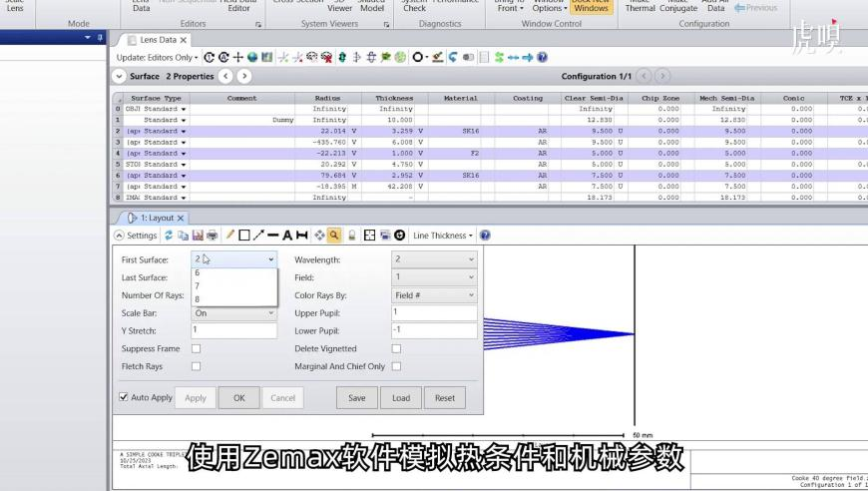Close the Lens Data tab
Viewport: 868px width, 491px height.
(x=184, y=40)
